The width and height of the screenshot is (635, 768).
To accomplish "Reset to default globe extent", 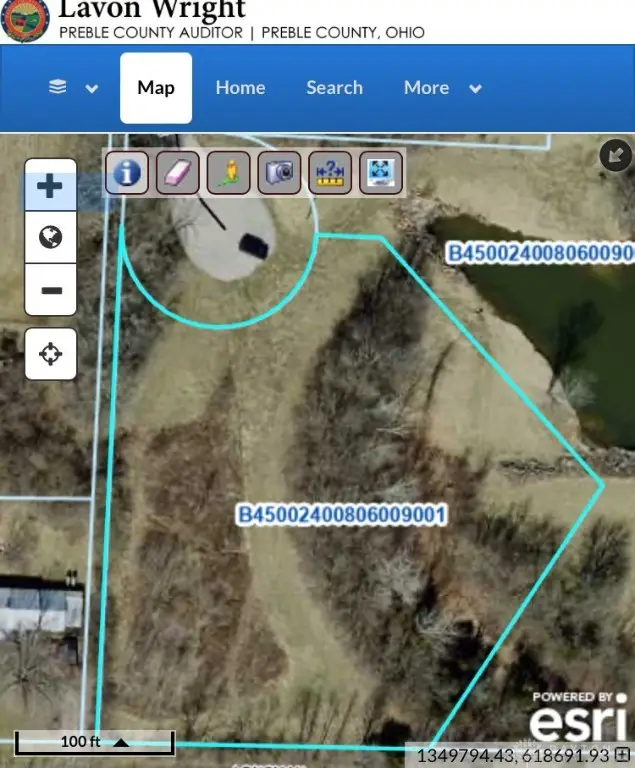I will (x=50, y=238).
